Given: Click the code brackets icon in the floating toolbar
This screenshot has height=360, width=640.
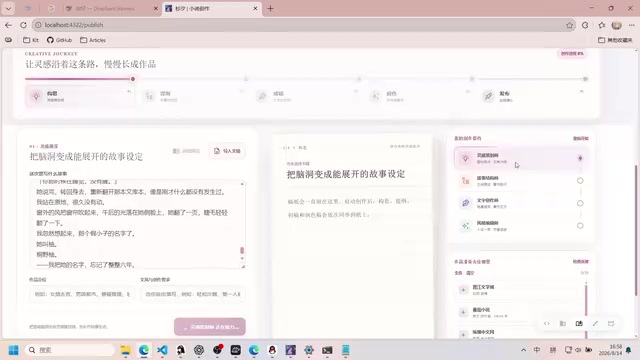Looking at the screenshot, I should 547,323.
